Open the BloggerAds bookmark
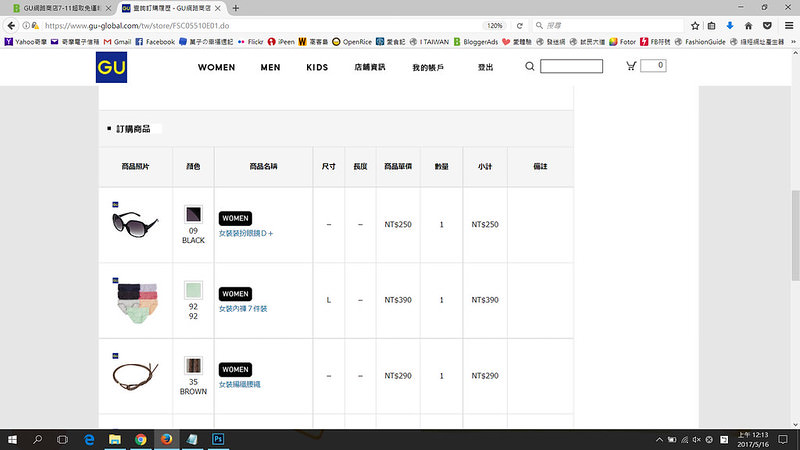 coord(476,42)
